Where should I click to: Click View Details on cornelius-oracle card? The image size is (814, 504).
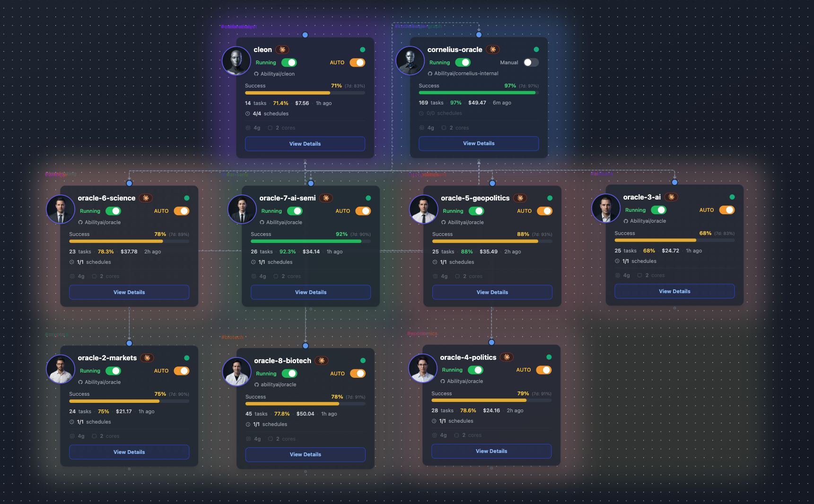coord(479,143)
